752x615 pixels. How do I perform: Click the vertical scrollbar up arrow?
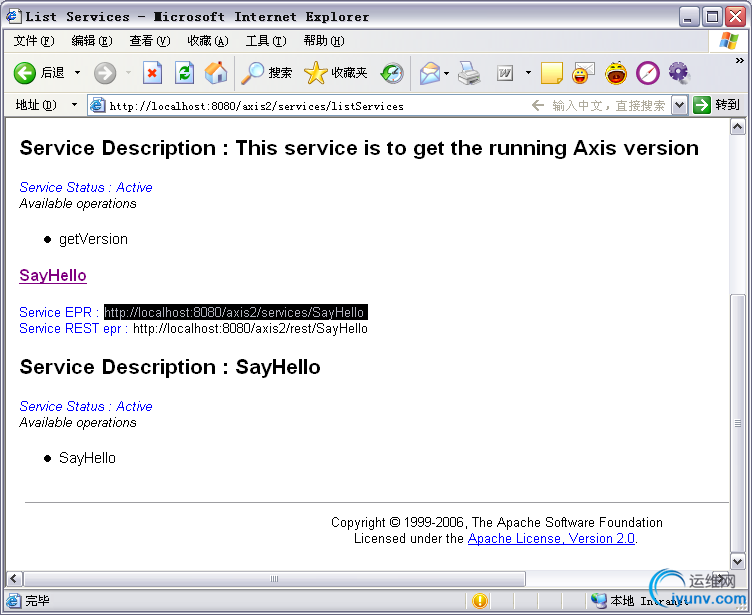[737, 127]
